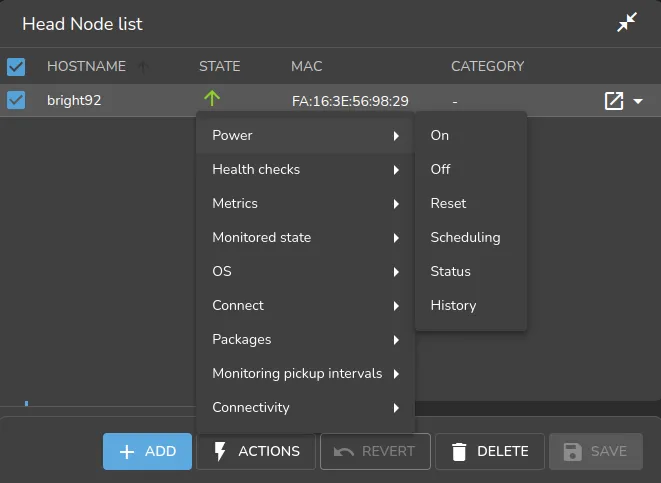Screen dimensions: 661x483
Task: Click the DELETE button
Action: pos(490,451)
